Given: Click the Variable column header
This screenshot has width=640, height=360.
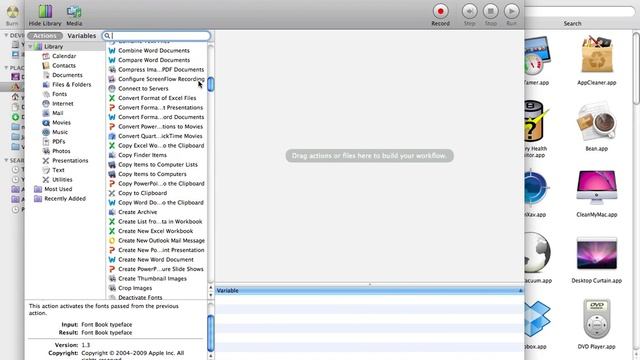Looking at the screenshot, I should point(369,291).
